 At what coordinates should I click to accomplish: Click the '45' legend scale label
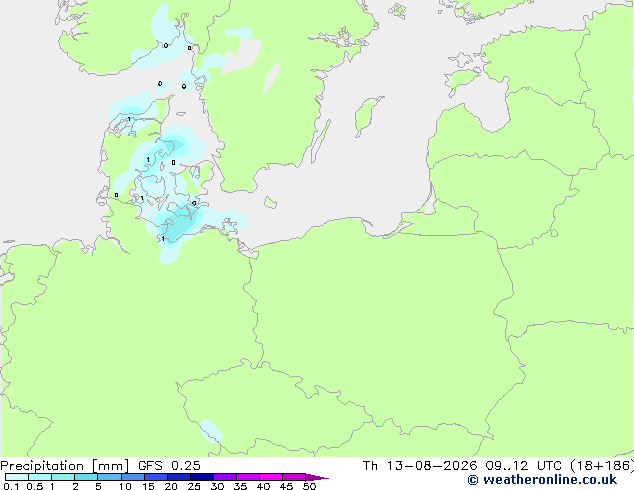(x=286, y=486)
